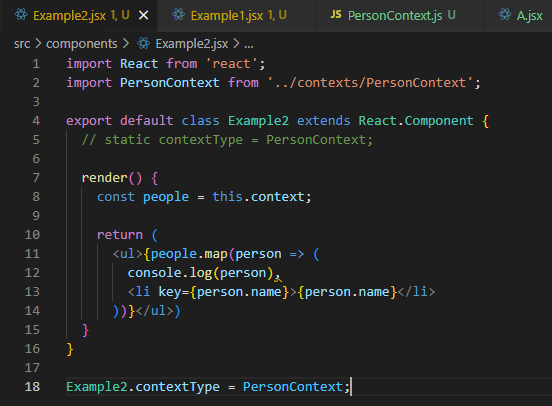Image resolution: width=552 pixels, height=406 pixels.
Task: Click render method name on line 7
Action: pyautogui.click(x=105, y=178)
